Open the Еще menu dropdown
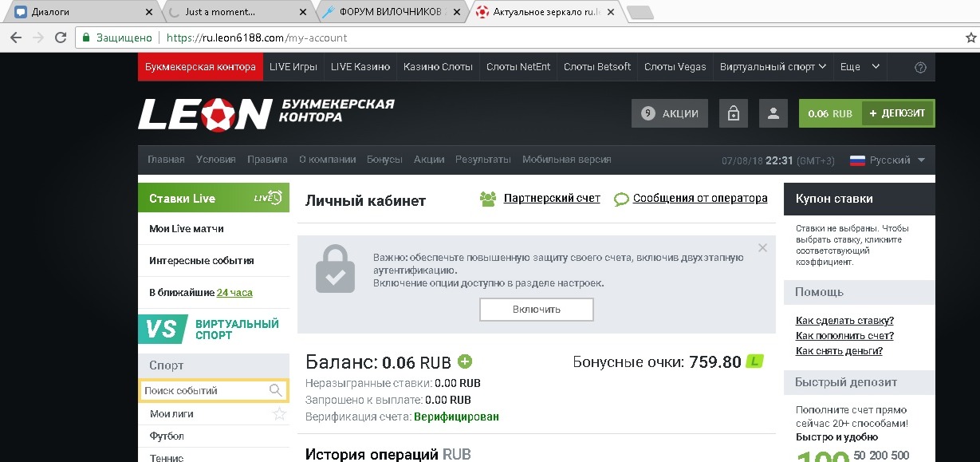The height and width of the screenshot is (462, 980). pyautogui.click(x=860, y=67)
